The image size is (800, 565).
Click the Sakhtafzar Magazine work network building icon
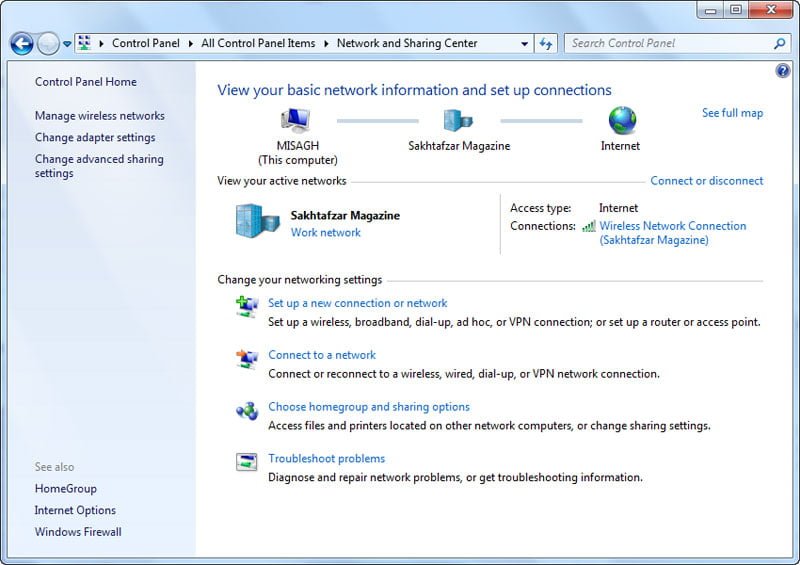[x=255, y=221]
